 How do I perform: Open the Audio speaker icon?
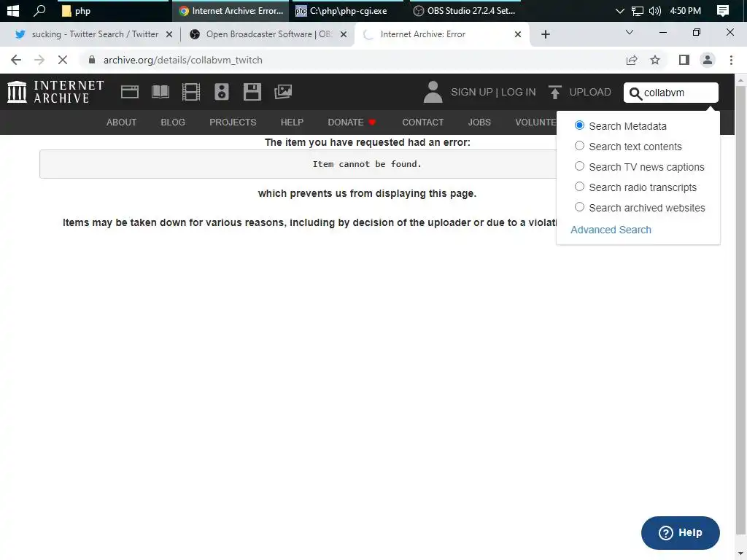[222, 92]
